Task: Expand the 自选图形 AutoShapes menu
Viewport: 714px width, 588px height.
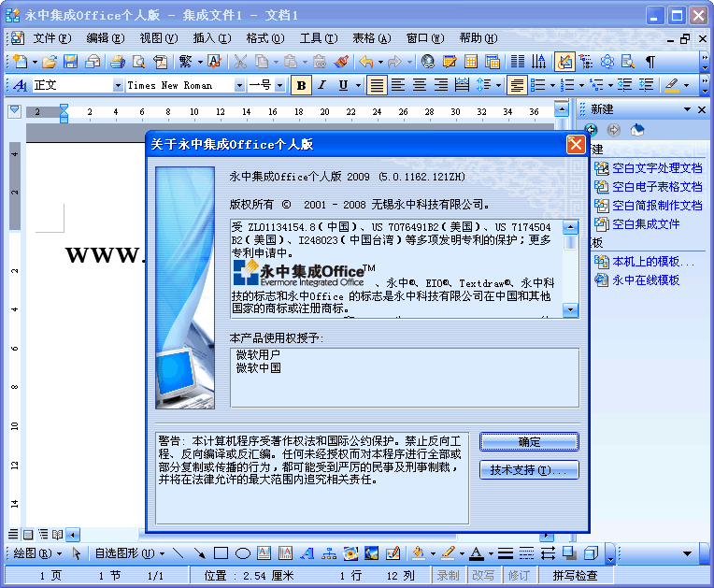Action: pyautogui.click(x=130, y=553)
